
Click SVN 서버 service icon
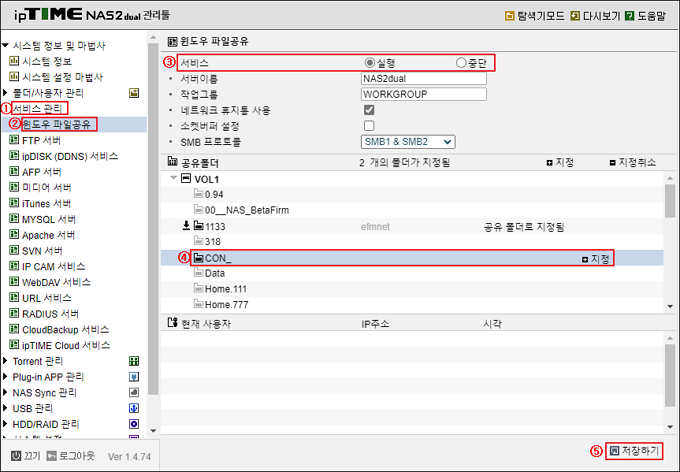tap(14, 250)
